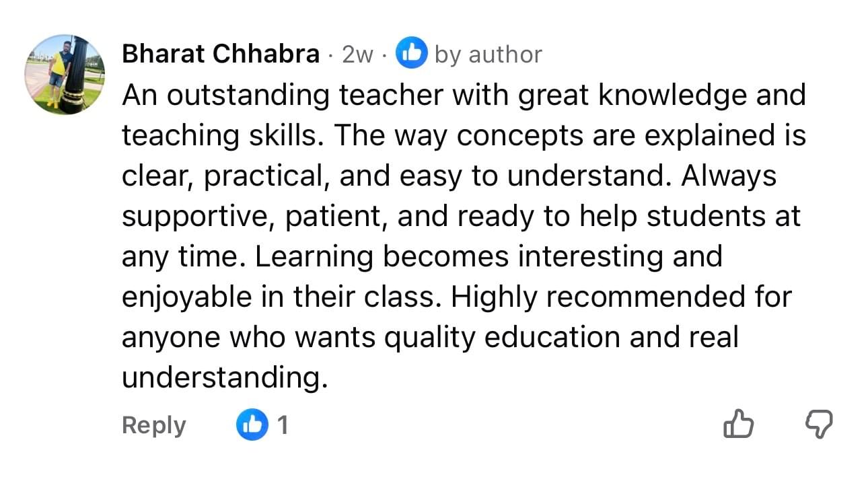Viewport: 868px width, 477px height.
Task: Click Bharat Chhabra's profile picture
Action: pyautogui.click(x=65, y=75)
